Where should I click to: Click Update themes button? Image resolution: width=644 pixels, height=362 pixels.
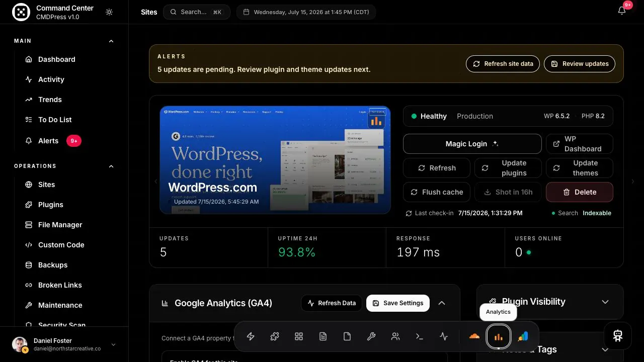click(580, 168)
